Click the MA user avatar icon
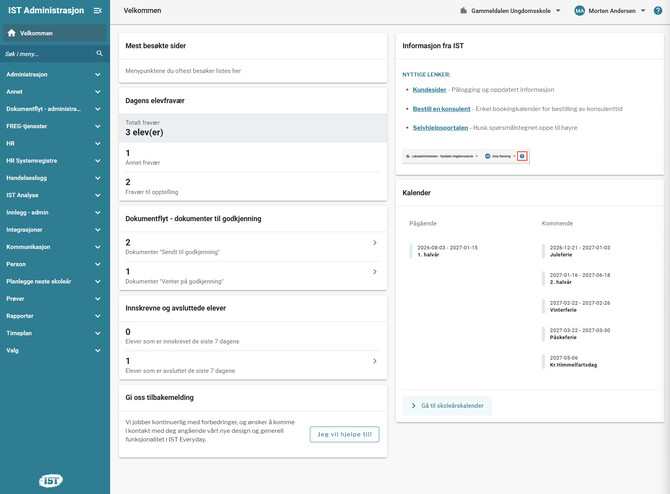 (x=579, y=11)
